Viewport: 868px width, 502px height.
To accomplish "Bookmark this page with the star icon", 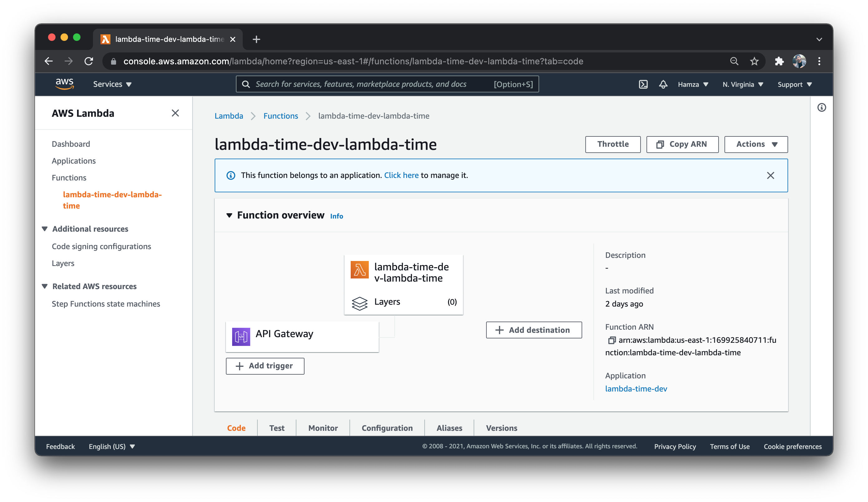I will [754, 61].
